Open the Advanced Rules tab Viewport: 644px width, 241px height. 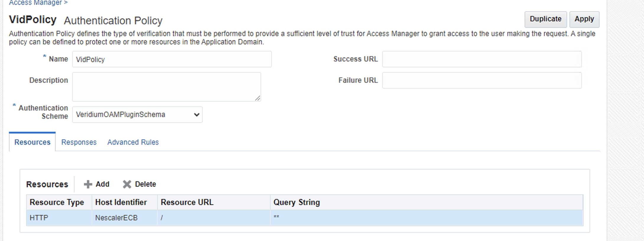coord(133,142)
